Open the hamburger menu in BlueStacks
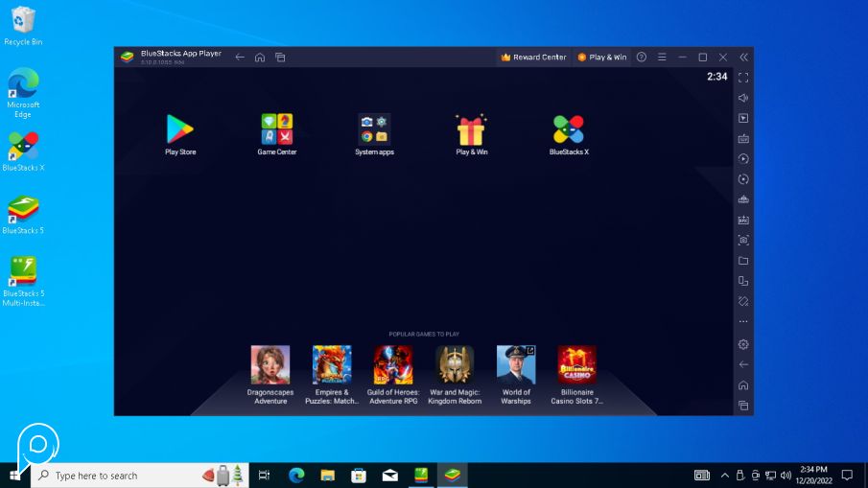The width and height of the screenshot is (868, 488). pos(662,57)
